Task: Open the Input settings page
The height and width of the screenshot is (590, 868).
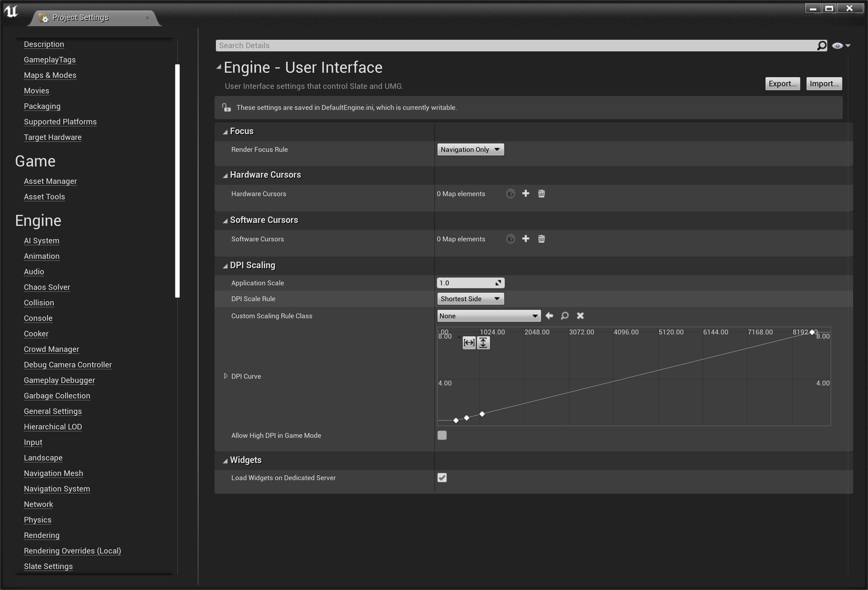Action: (x=33, y=442)
